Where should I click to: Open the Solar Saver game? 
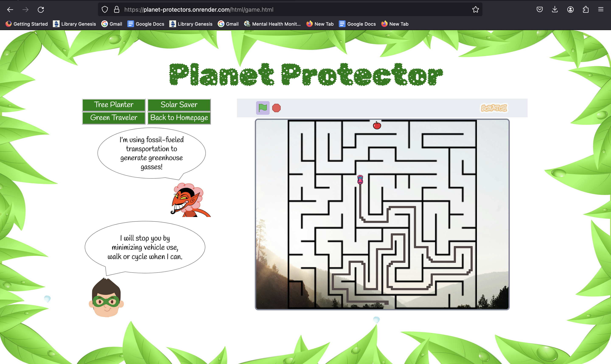coord(179,105)
